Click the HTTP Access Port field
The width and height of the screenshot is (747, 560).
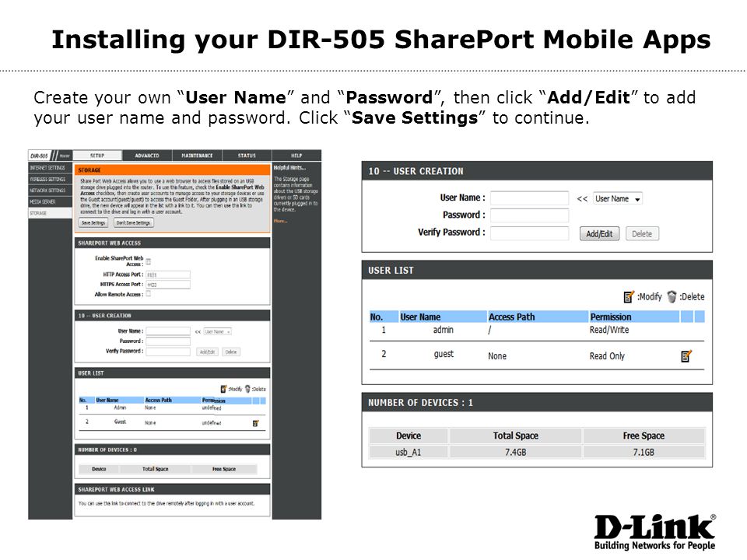tap(168, 275)
